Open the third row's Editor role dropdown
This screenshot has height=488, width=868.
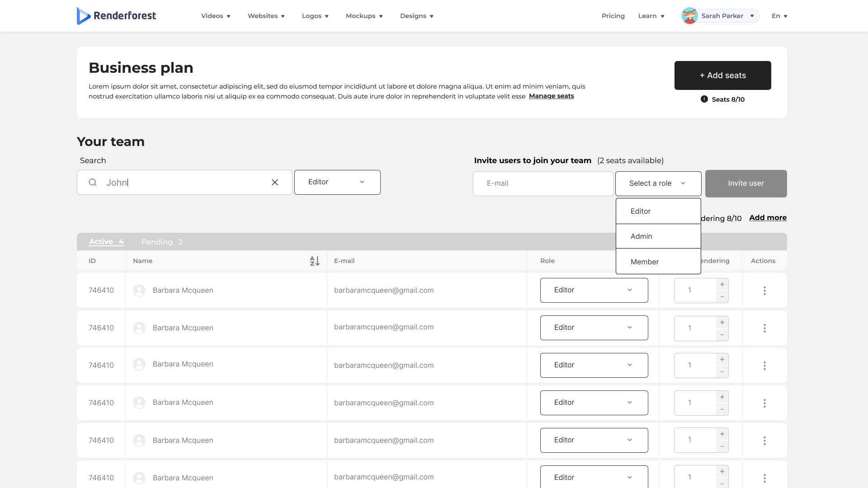594,365
